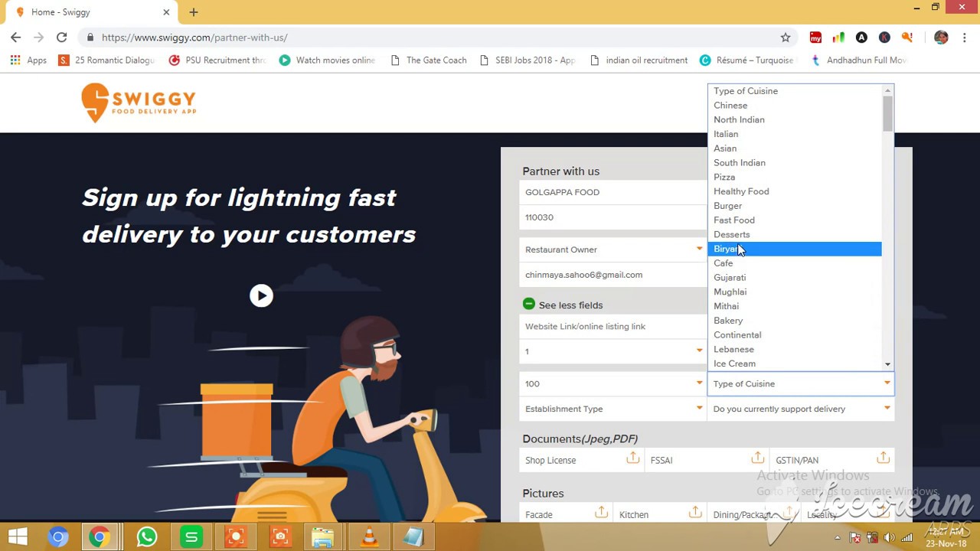Viewport: 980px width, 551px height.
Task: Upload the Shop License document
Action: [632, 458]
